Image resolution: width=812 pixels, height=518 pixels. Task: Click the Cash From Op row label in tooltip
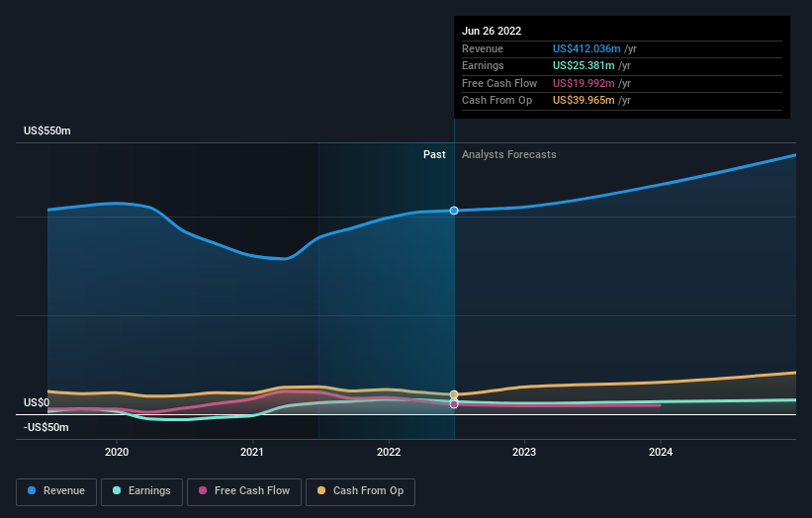[497, 101]
